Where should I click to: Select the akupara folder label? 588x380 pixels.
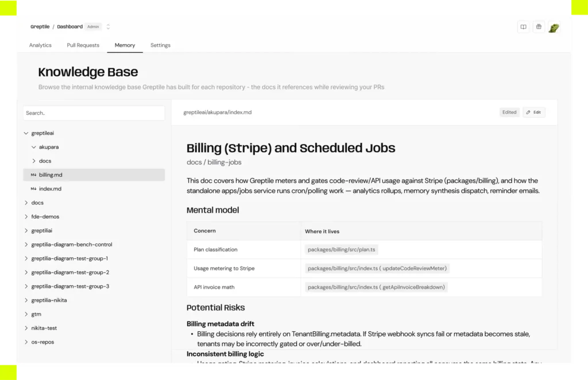pyautogui.click(x=49, y=147)
